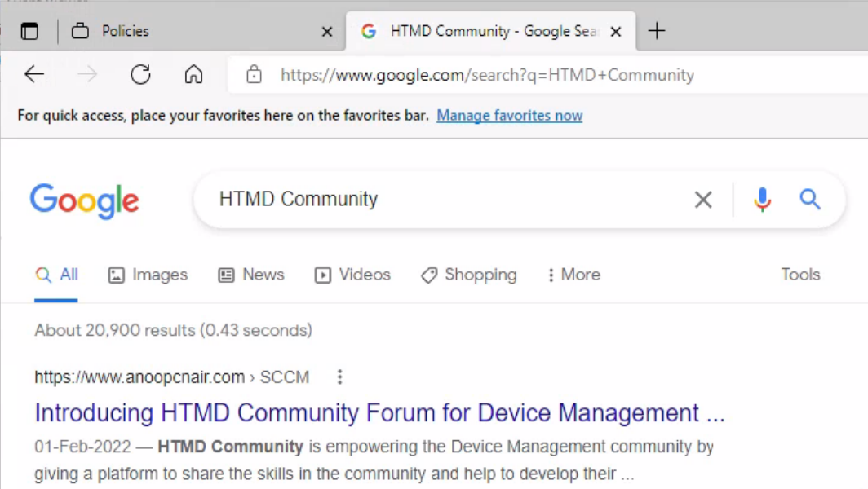Close the HTMD Community search tab
The width and height of the screenshot is (868, 489).
pos(616,32)
